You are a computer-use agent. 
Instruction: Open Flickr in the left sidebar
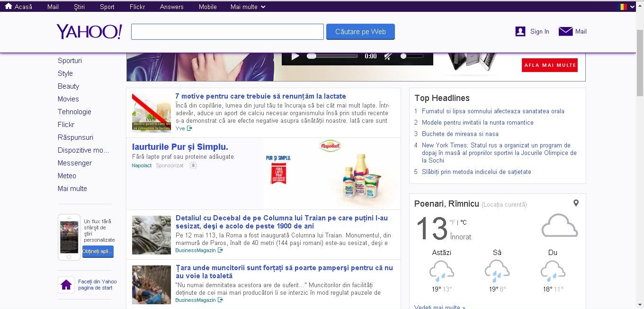[66, 125]
